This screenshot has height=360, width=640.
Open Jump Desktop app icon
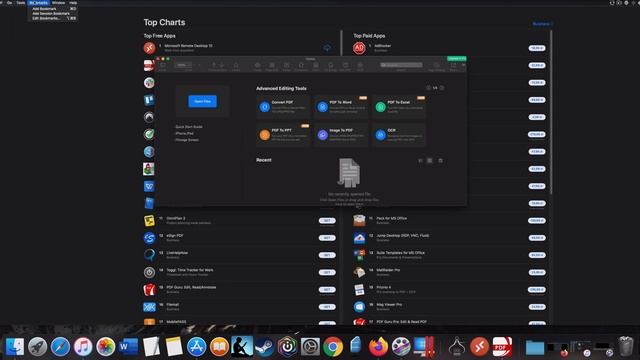coord(359,238)
